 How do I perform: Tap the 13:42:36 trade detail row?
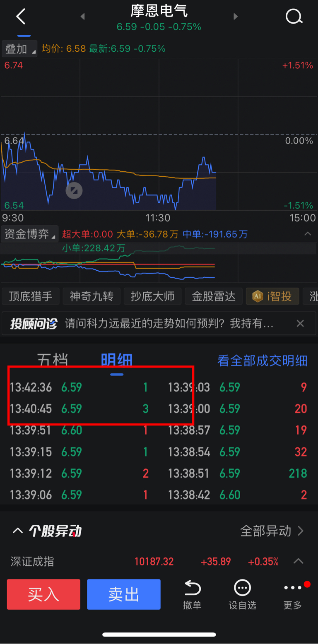(79, 387)
